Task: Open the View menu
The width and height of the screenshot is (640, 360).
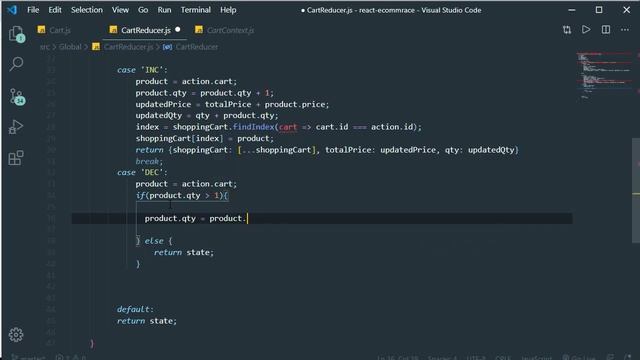Action: pos(120,10)
